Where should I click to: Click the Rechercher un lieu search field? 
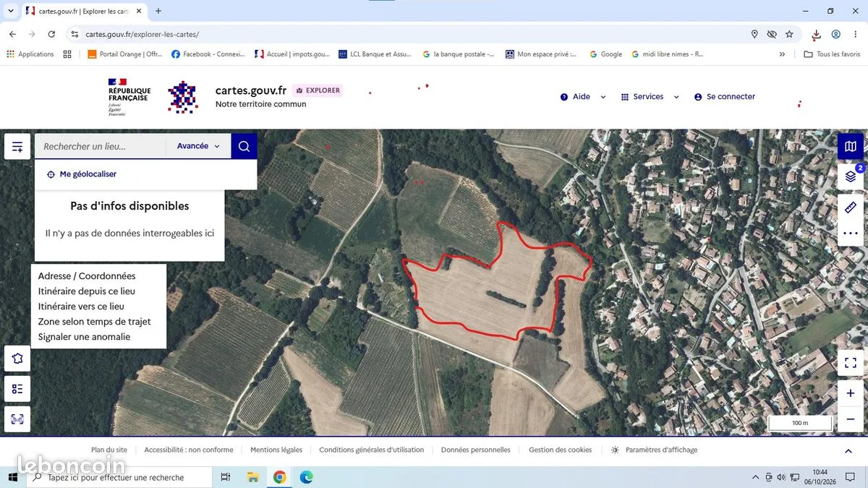tap(101, 146)
